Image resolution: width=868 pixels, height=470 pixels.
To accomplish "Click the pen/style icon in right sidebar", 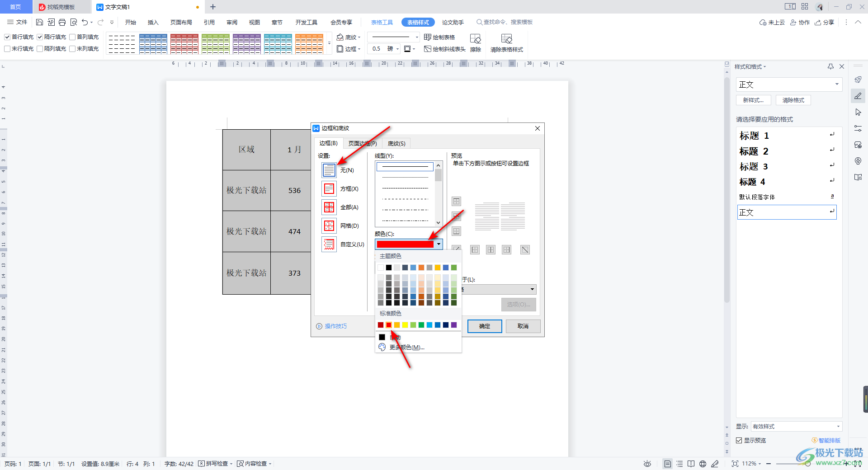I will (858, 96).
